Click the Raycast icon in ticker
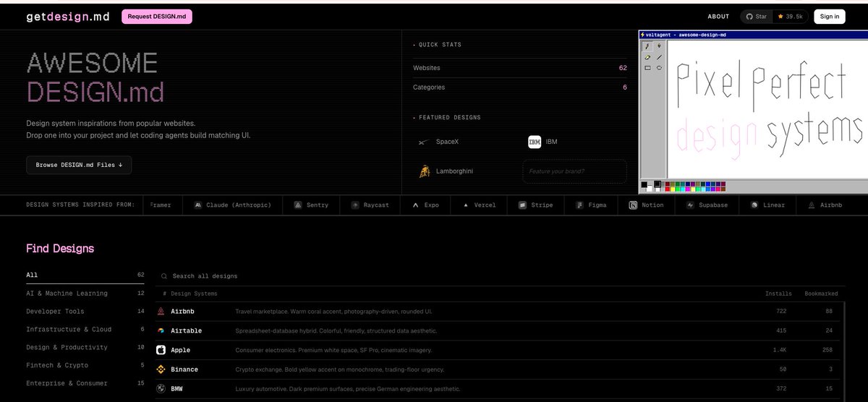The height and width of the screenshot is (402, 868). (355, 205)
